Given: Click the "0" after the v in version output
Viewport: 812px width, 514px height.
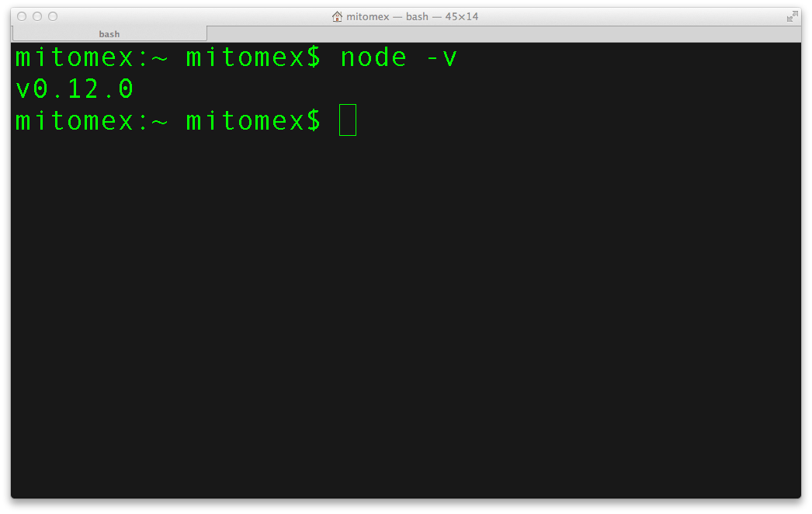Looking at the screenshot, I should pyautogui.click(x=40, y=89).
